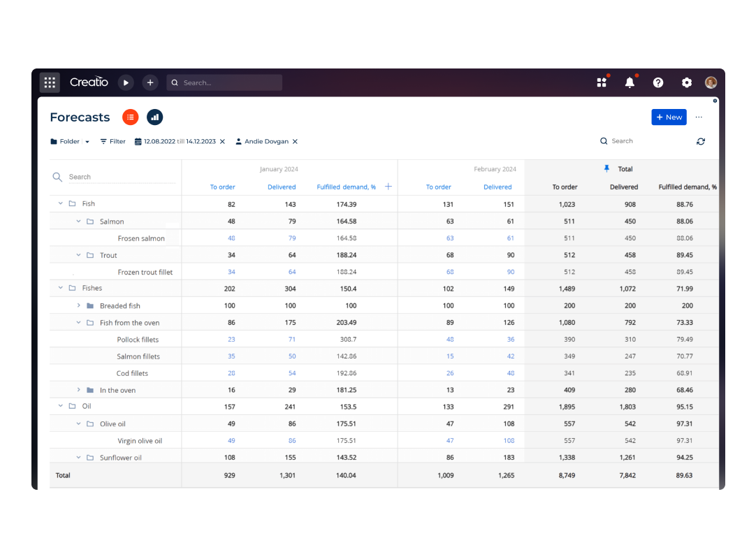Image resolution: width=756 pixels, height=559 pixels.
Task: Open the more options ellipsis menu
Action: point(698,117)
